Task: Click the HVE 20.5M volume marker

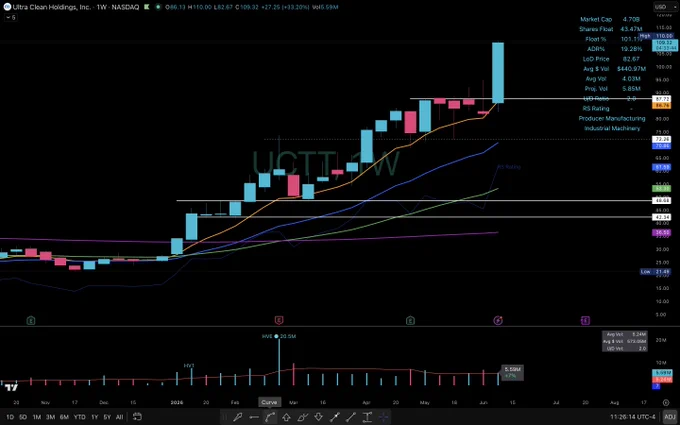Action: (279, 336)
